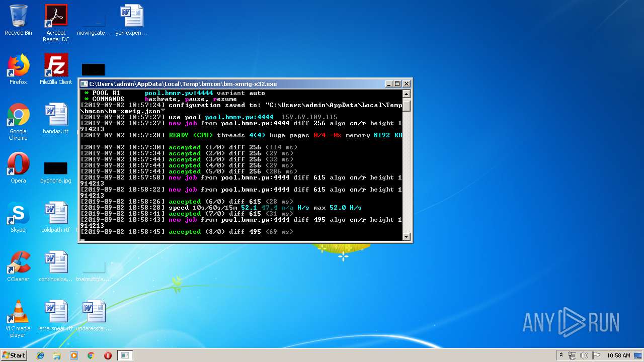Open the updatesstar document icon

coord(94,316)
